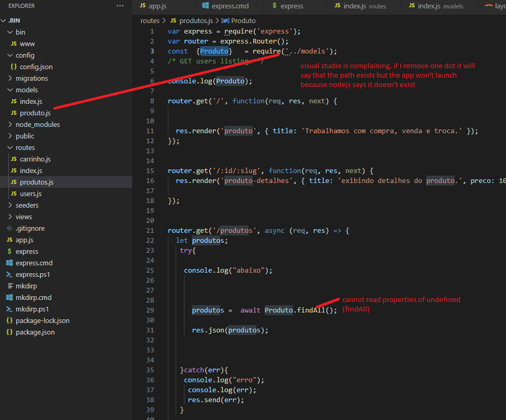506x420 pixels.
Task: Click the Windows icon on express.cmd tab
Action: click(x=205, y=5)
